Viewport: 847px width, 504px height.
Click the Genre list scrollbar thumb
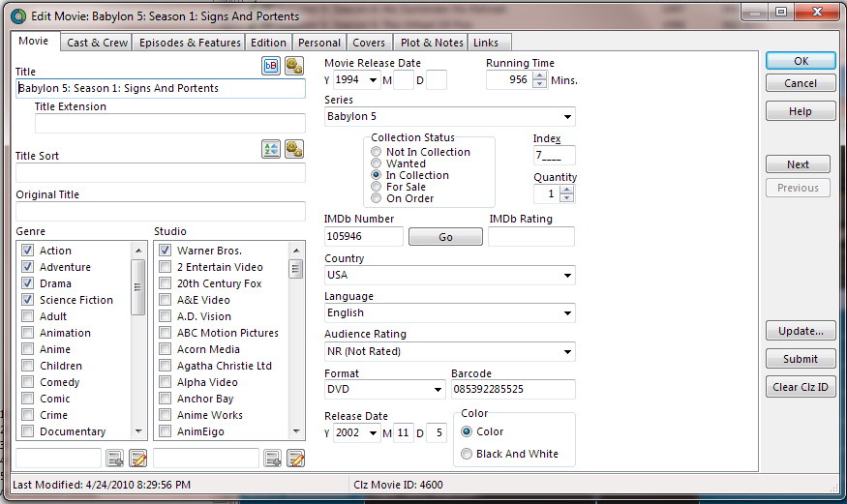[138, 287]
